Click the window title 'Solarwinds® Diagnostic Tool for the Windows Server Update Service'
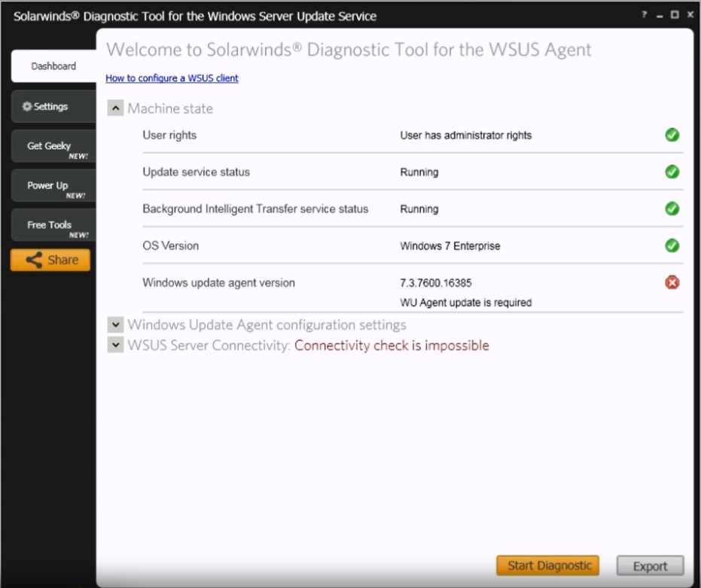The height and width of the screenshot is (588, 701). tap(195, 16)
